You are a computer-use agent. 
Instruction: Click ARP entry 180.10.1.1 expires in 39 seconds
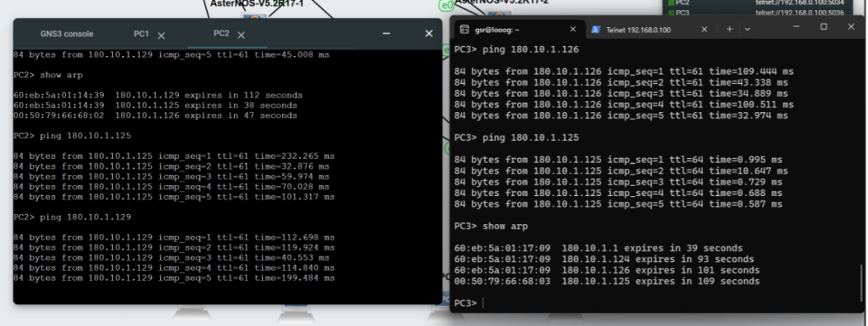(598, 249)
